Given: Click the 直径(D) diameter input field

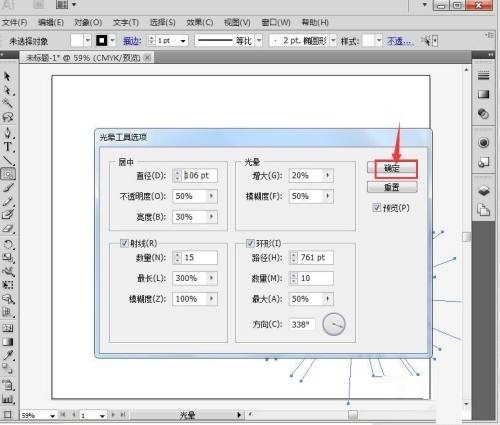Looking at the screenshot, I should tap(200, 175).
